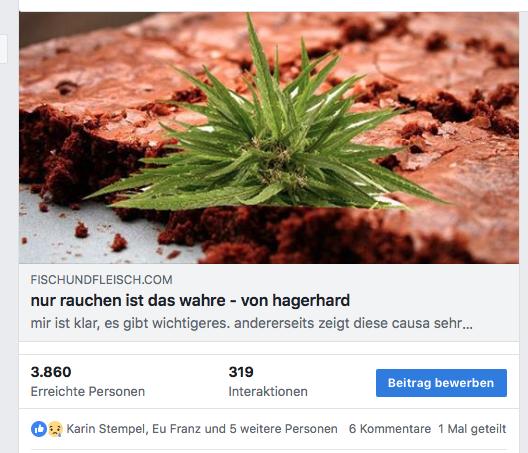Open Karin Stempel's profile from reactions
The width and height of the screenshot is (528, 453).
click(106, 429)
